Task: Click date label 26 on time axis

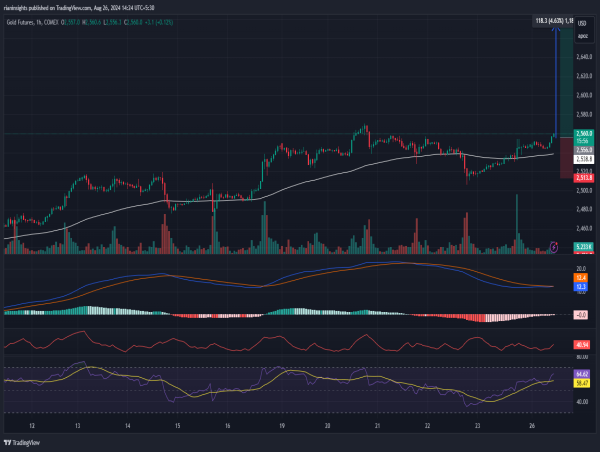Action: [532, 426]
